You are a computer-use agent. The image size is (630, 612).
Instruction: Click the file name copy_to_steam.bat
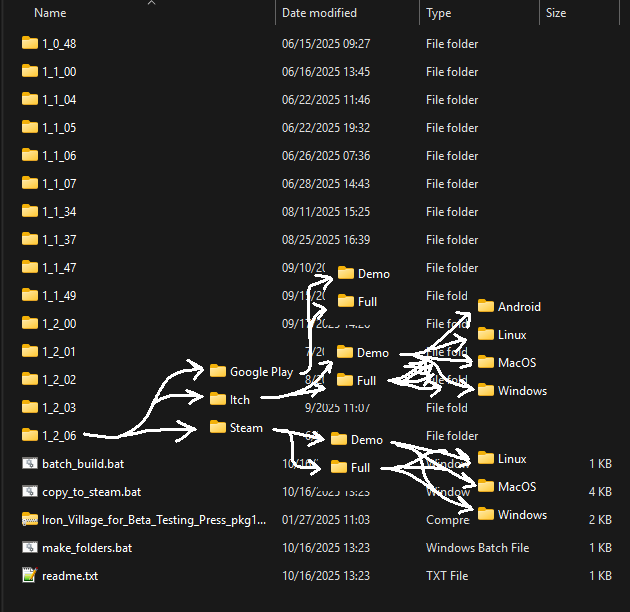[x=92, y=492]
